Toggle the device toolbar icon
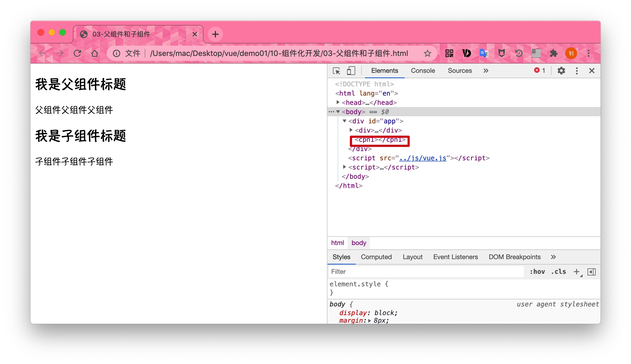631x364 pixels. pos(351,71)
